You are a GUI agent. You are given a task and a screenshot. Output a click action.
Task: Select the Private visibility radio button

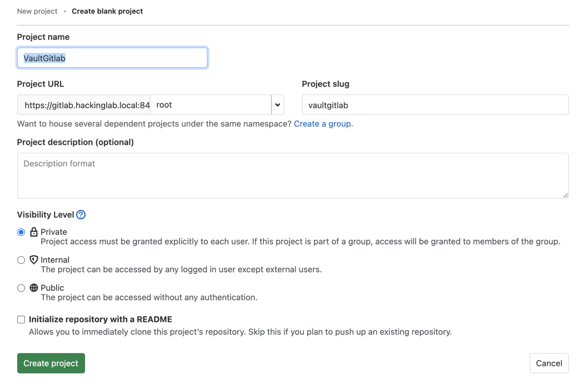[21, 232]
